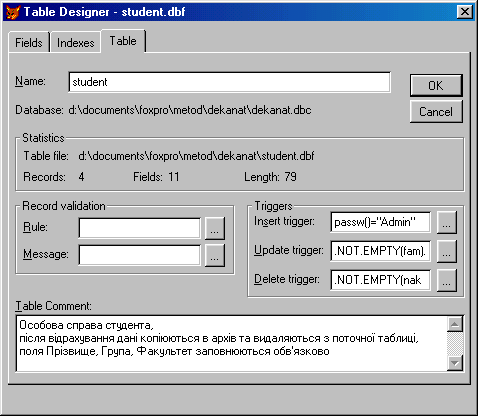
Task: Click the Length value 79
Action: pyautogui.click(x=290, y=177)
